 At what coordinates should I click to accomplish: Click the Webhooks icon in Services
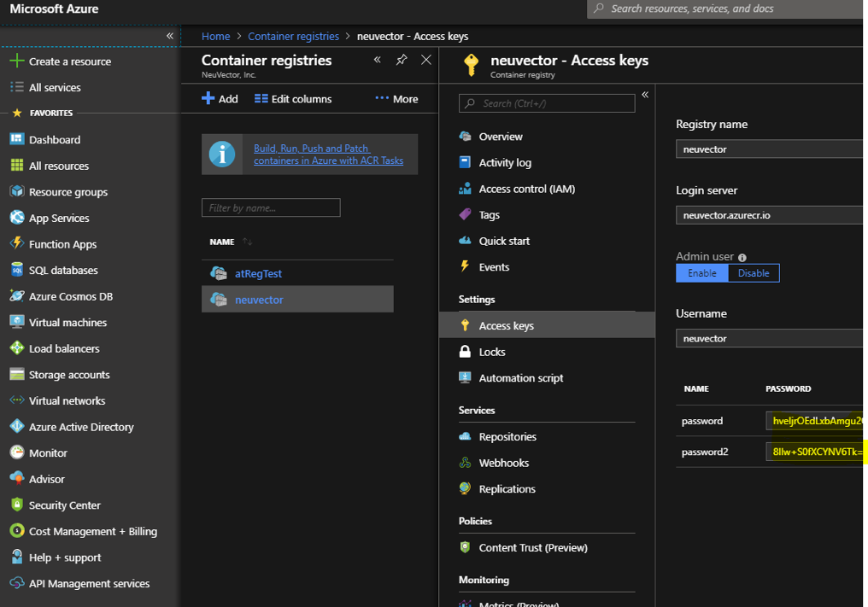465,463
